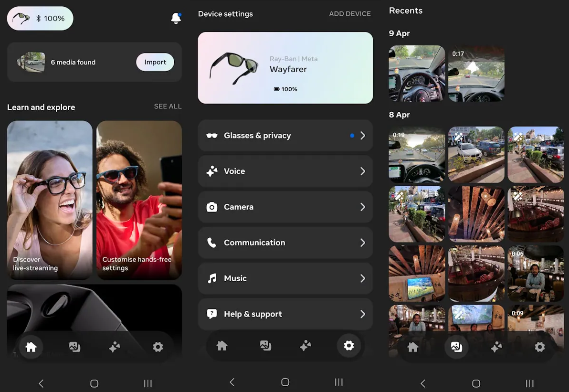Open the 9 Apr car dashboard photo

coord(417,74)
